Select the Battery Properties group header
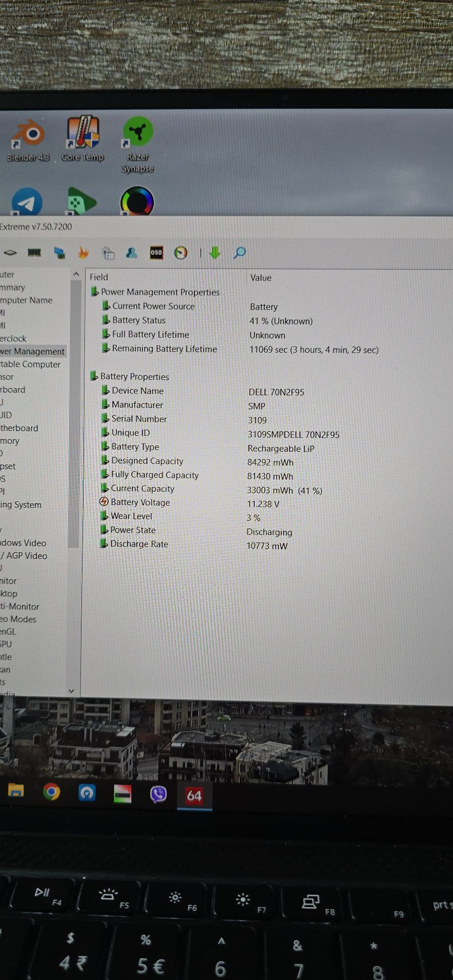Screen dimensions: 453x980 point(129,376)
